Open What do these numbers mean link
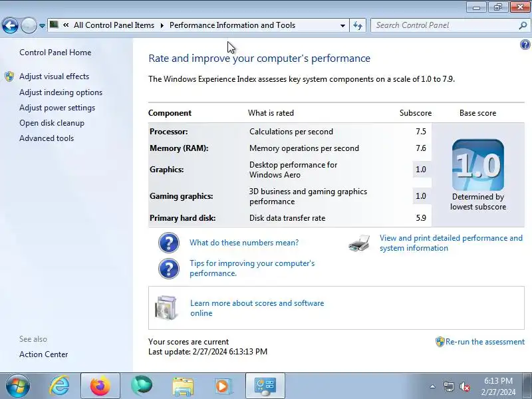The image size is (532, 399). (x=244, y=243)
